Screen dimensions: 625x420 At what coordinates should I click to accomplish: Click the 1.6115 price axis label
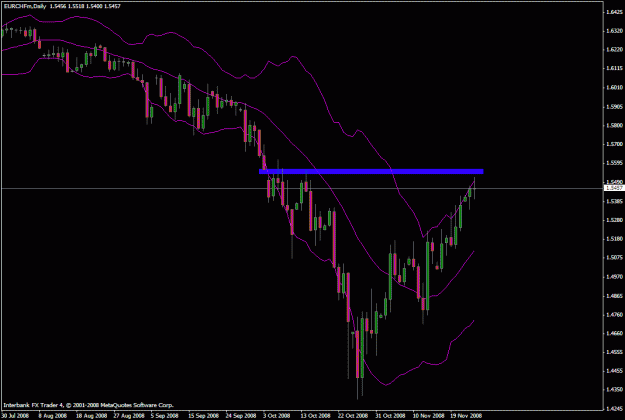pos(615,69)
